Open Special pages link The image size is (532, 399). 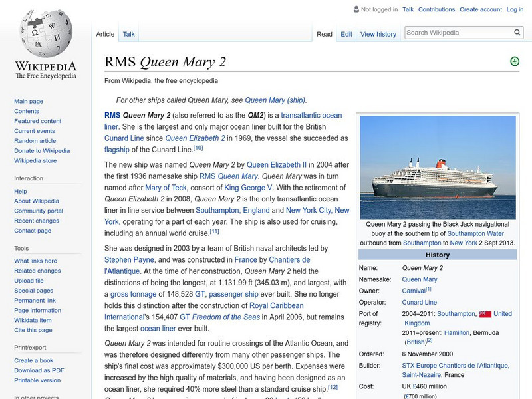[34, 290]
